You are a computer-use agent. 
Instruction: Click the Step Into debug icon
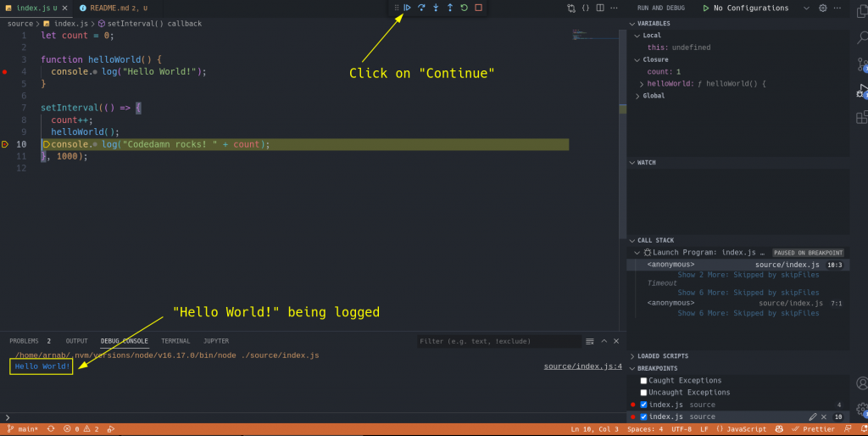tap(436, 8)
